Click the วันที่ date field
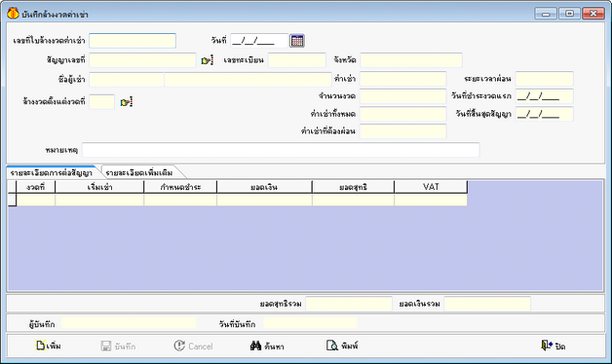Screen dimensions: 612x364 259,41
